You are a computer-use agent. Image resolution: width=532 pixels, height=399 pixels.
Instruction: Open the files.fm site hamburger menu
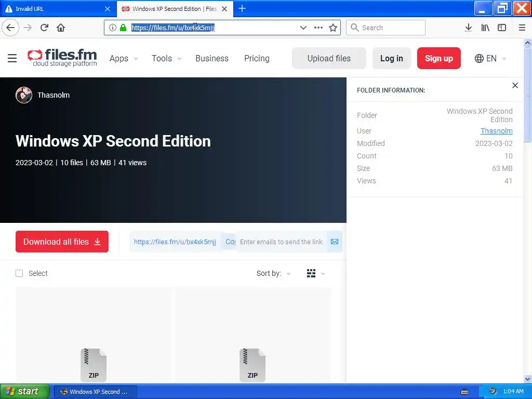click(12, 58)
